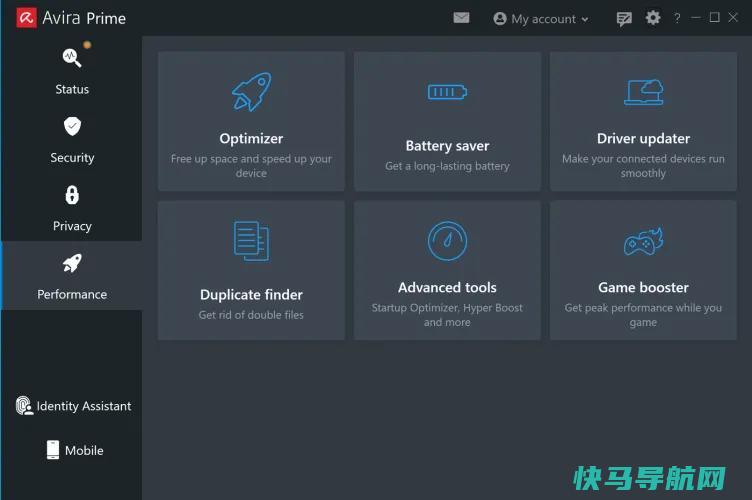Click 'Get peak performance while you game'
Image resolution: width=752 pixels, height=500 pixels.
643,315
